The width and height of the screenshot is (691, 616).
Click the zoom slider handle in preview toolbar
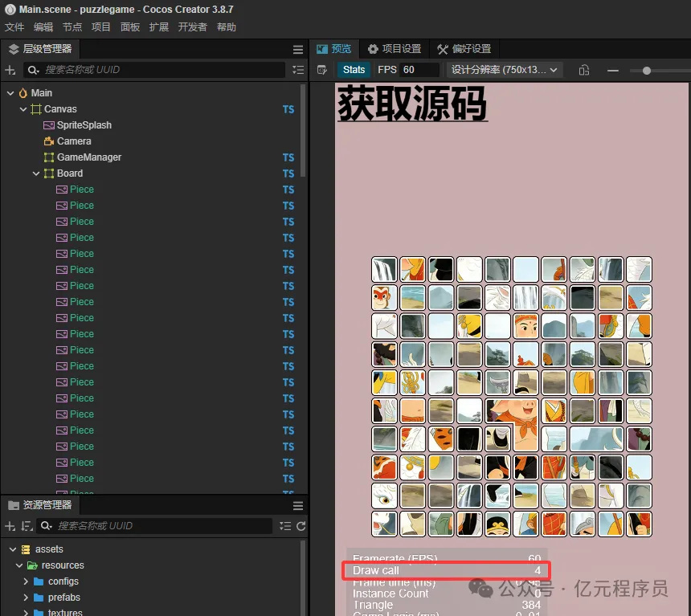tap(647, 71)
